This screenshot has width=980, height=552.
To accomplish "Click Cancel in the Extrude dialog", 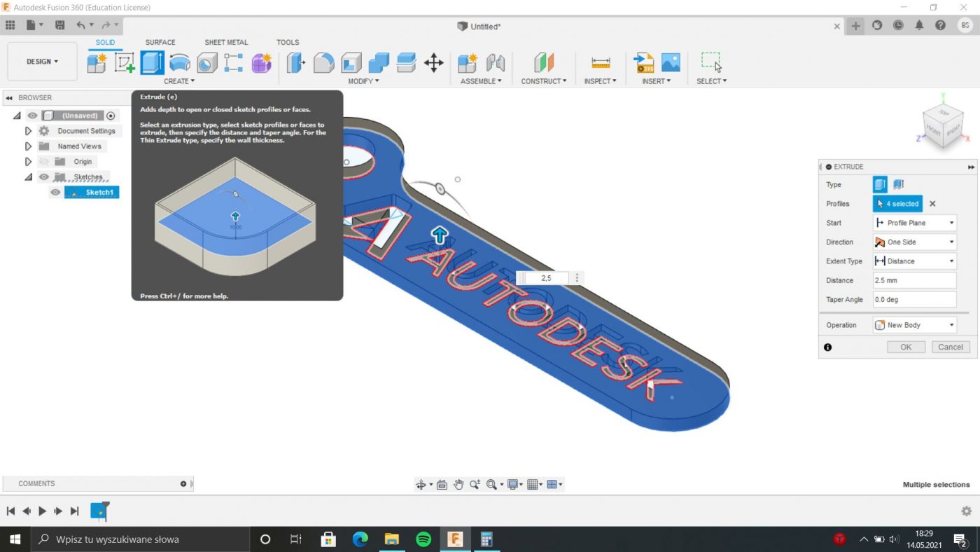I will (950, 347).
